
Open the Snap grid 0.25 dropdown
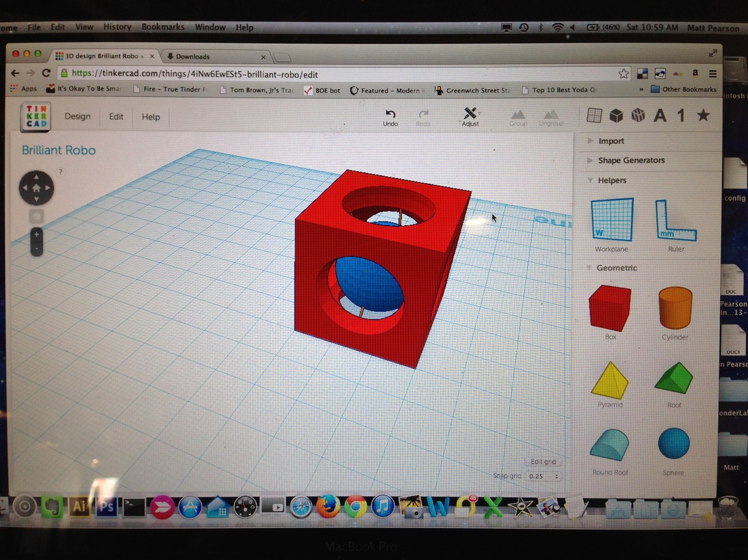point(544,476)
